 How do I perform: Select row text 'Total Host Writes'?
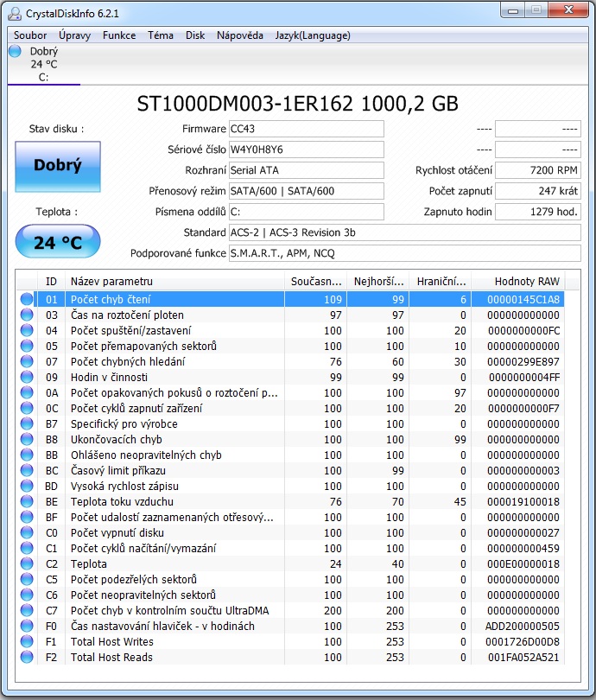112,641
